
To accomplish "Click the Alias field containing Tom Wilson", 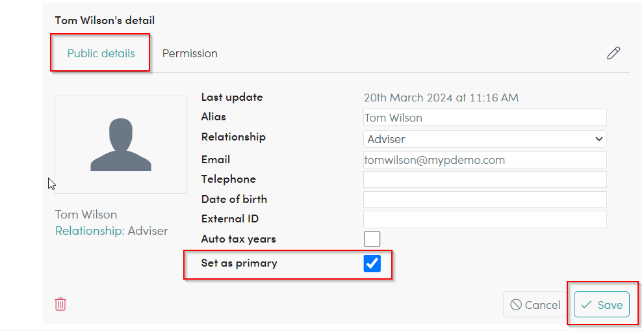I will coord(485,118).
